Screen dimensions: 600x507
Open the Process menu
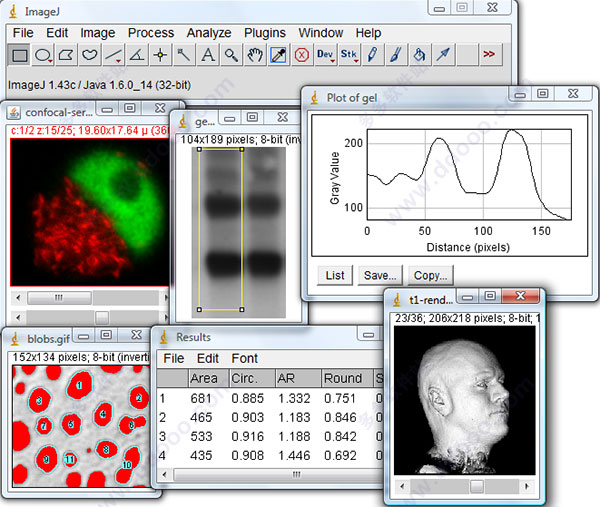point(151,33)
